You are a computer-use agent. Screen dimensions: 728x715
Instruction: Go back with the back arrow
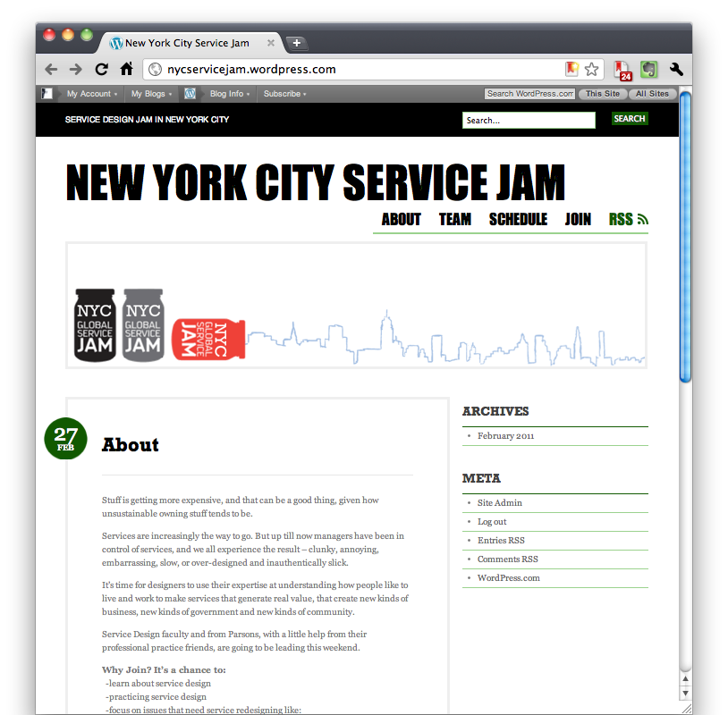click(51, 69)
